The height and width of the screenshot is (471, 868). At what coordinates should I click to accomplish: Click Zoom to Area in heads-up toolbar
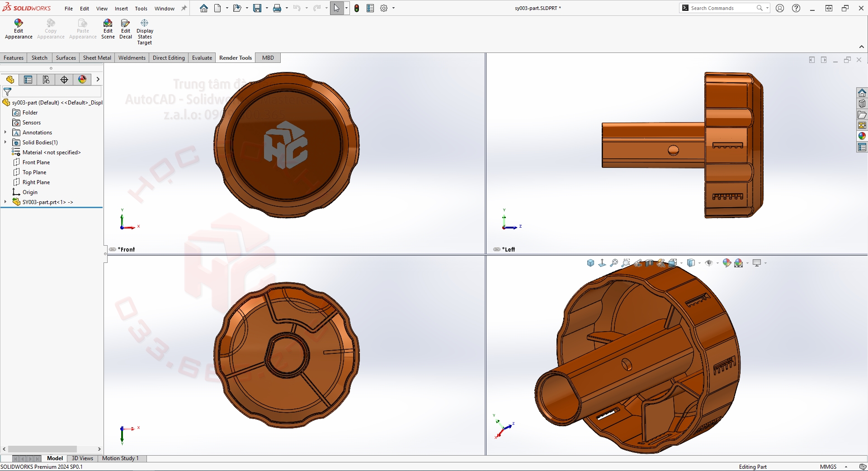(626, 263)
